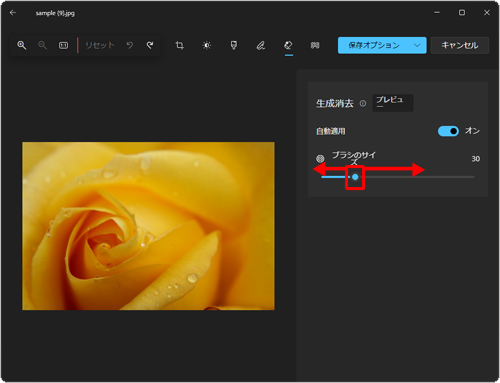This screenshot has height=383, width=500.
Task: Click the back arrow in title bar
Action: 13,13
